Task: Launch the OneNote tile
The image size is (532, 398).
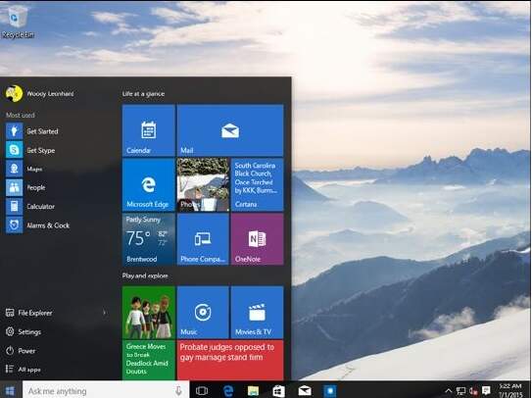Action: point(257,239)
